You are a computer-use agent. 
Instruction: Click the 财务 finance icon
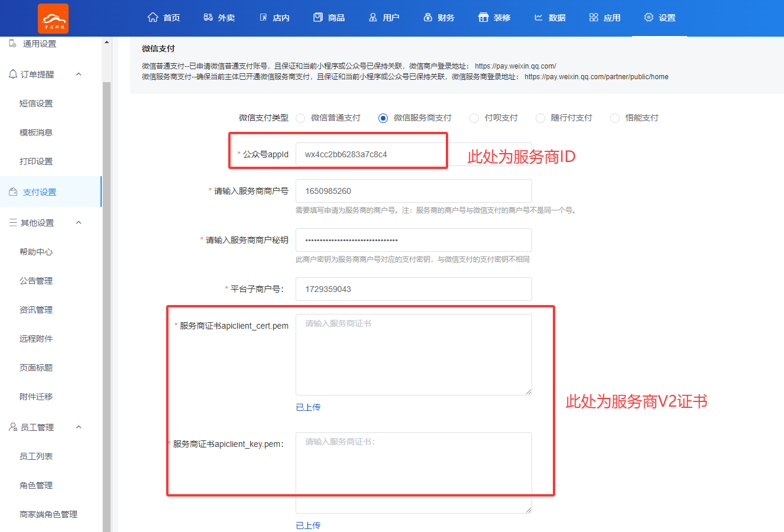click(428, 17)
